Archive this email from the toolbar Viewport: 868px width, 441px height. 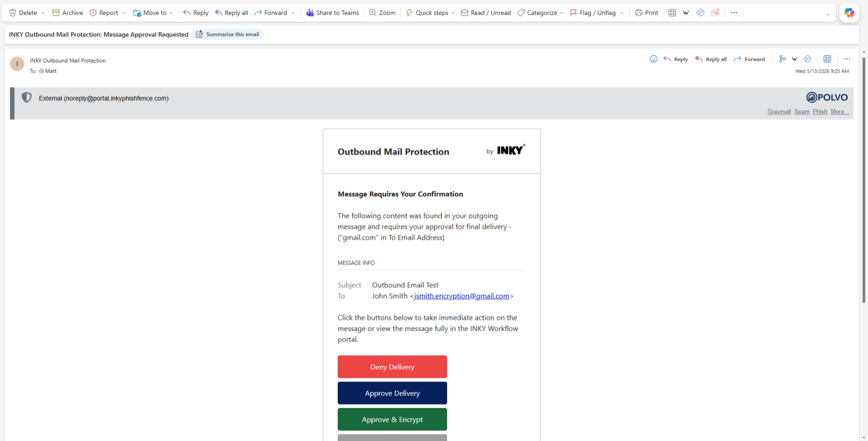click(67, 13)
